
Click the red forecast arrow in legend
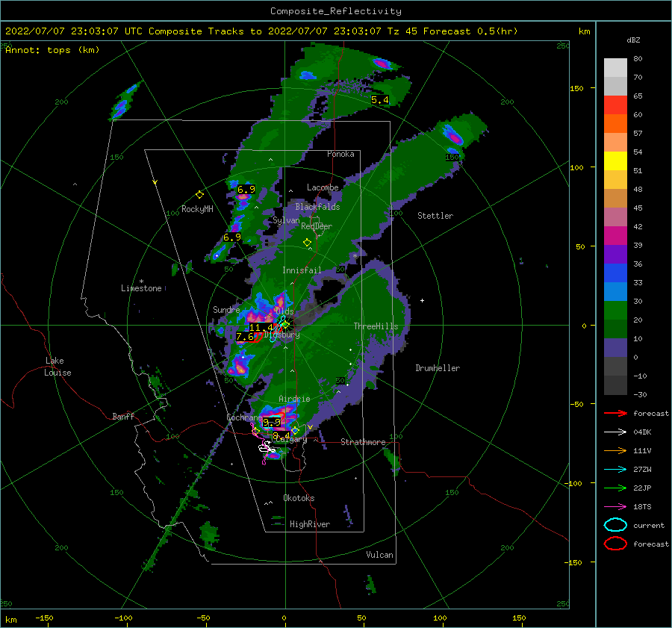(615, 413)
